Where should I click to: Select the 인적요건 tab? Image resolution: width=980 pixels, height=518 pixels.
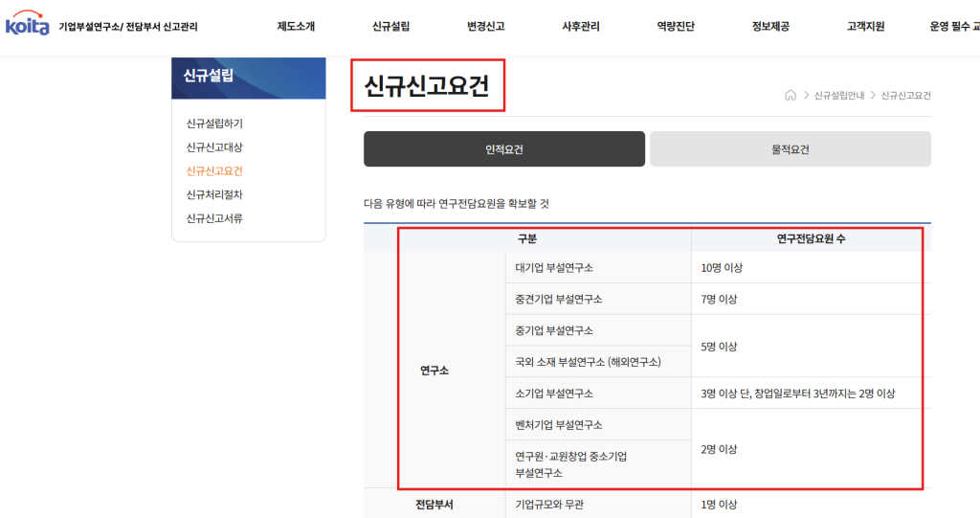tap(504, 149)
